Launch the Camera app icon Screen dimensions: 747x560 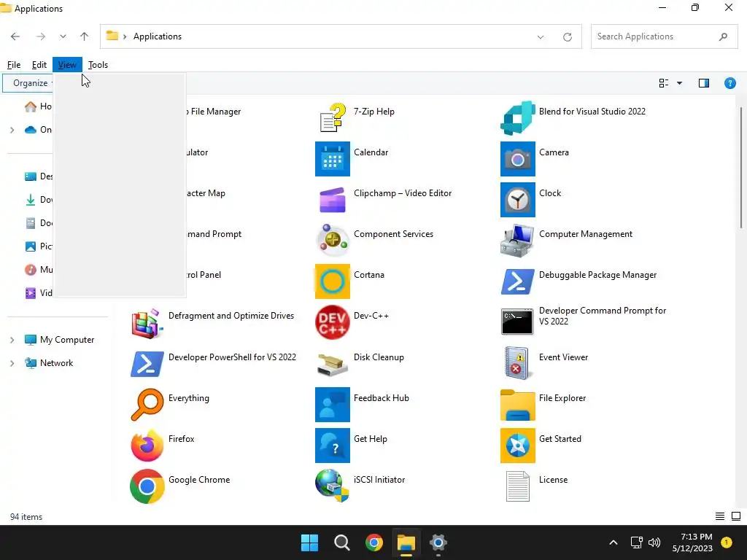[x=517, y=159]
